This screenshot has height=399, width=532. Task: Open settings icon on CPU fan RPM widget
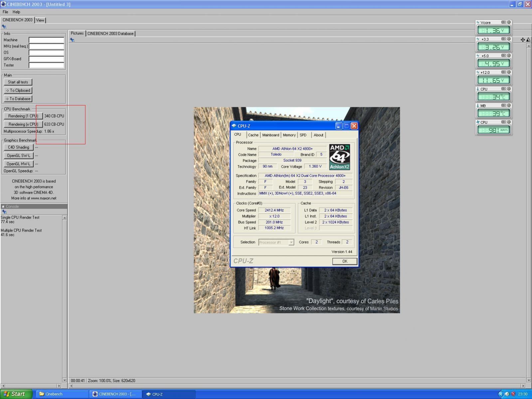coord(504,122)
